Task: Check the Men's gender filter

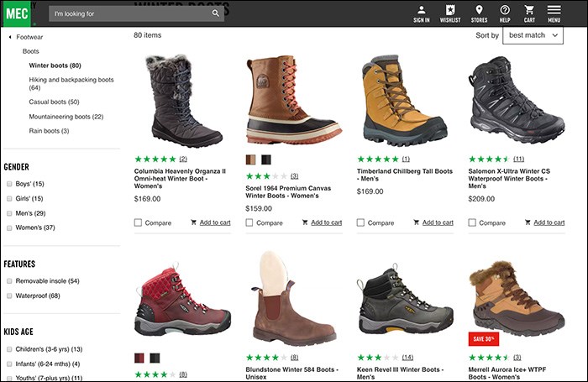Action: click(x=9, y=213)
